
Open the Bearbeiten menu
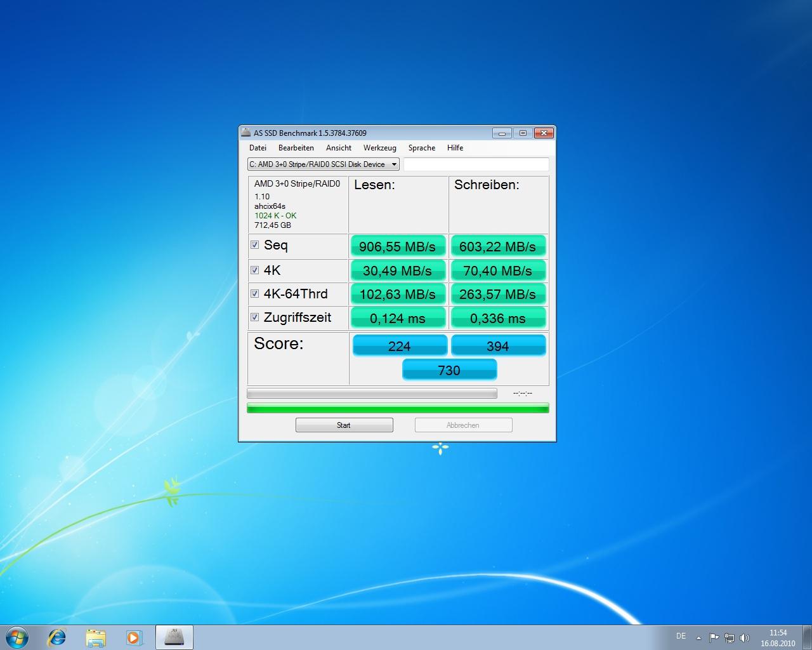coord(296,148)
